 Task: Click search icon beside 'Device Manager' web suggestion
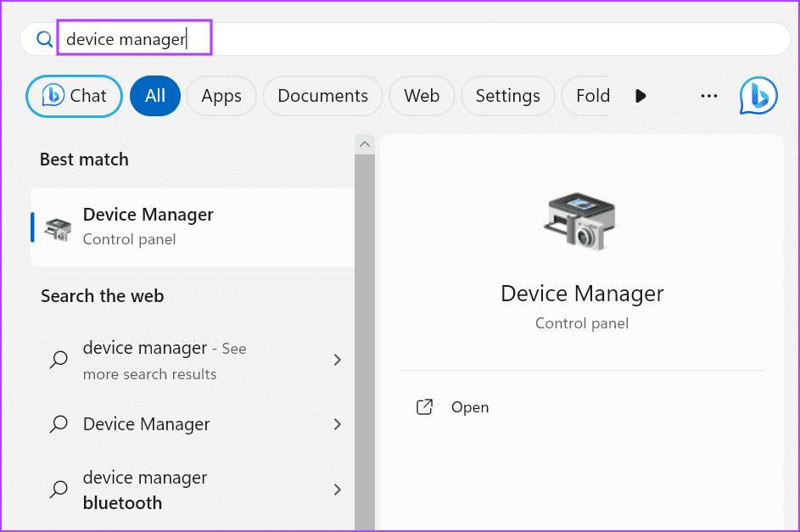(59, 424)
